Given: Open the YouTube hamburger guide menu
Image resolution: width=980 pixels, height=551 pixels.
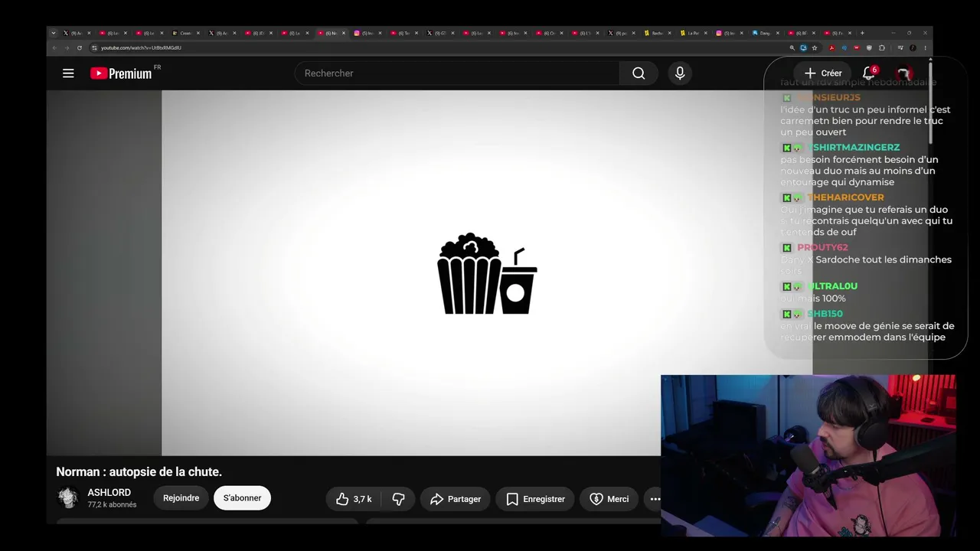Looking at the screenshot, I should [68, 73].
